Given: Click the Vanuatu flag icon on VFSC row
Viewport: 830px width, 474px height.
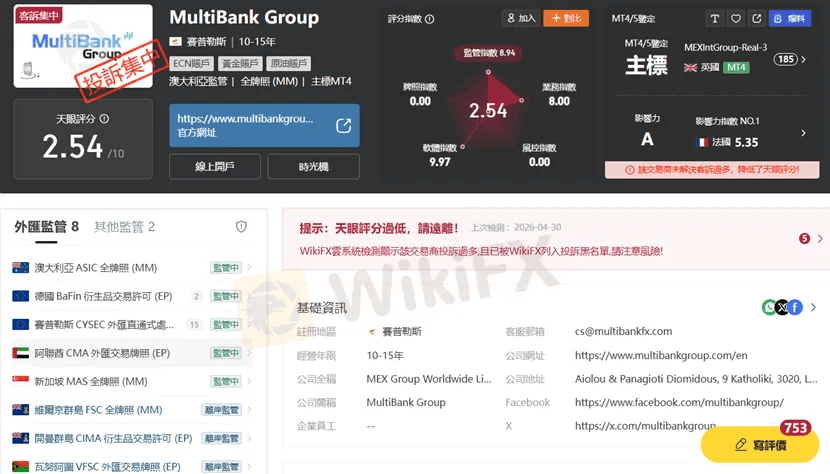Looking at the screenshot, I should (x=21, y=467).
